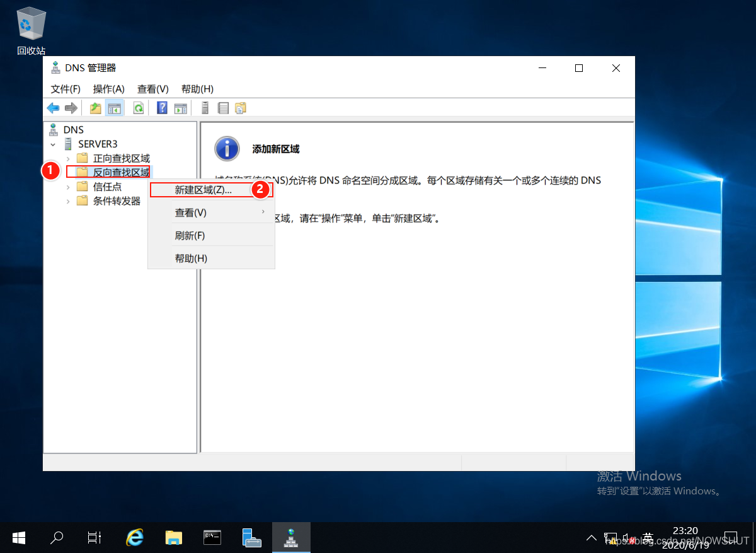Click the back navigation arrow in DNS toolbar
The width and height of the screenshot is (756, 553).
[x=53, y=107]
